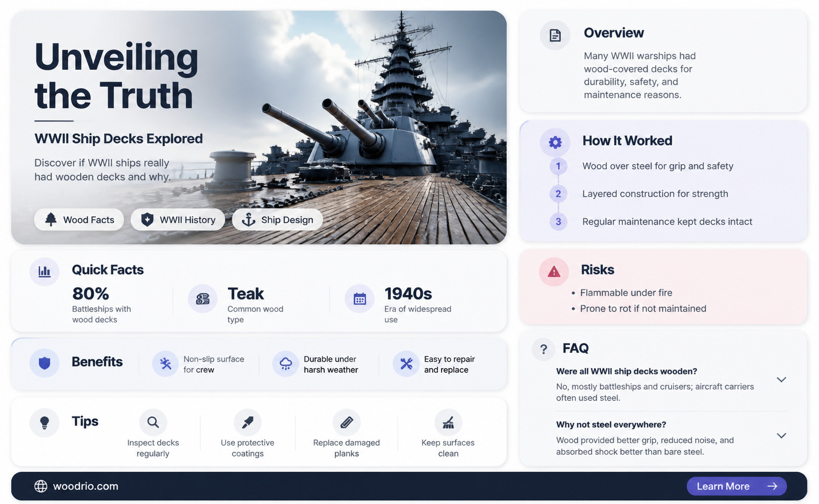Image resolution: width=819 pixels, height=504 pixels.
Task: Click the Risks warning triangle icon
Action: pyautogui.click(x=554, y=271)
